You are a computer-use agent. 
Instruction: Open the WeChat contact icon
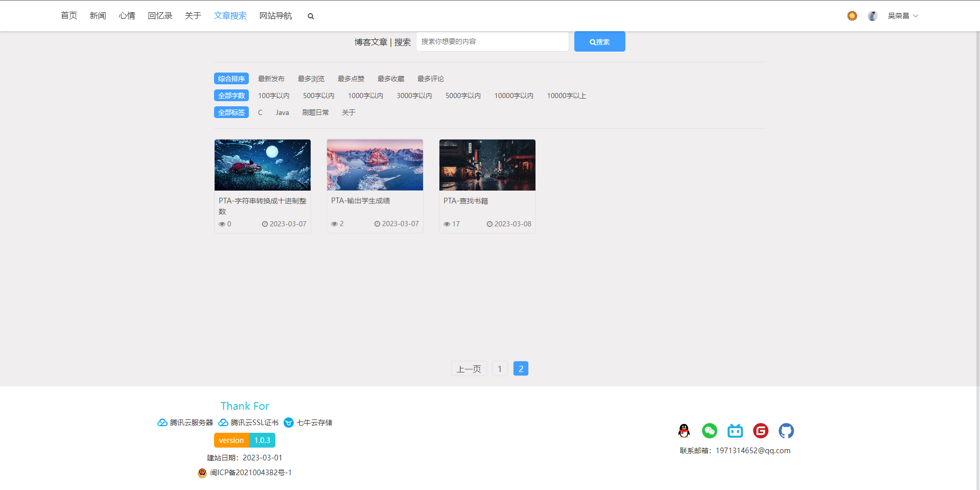(710, 431)
